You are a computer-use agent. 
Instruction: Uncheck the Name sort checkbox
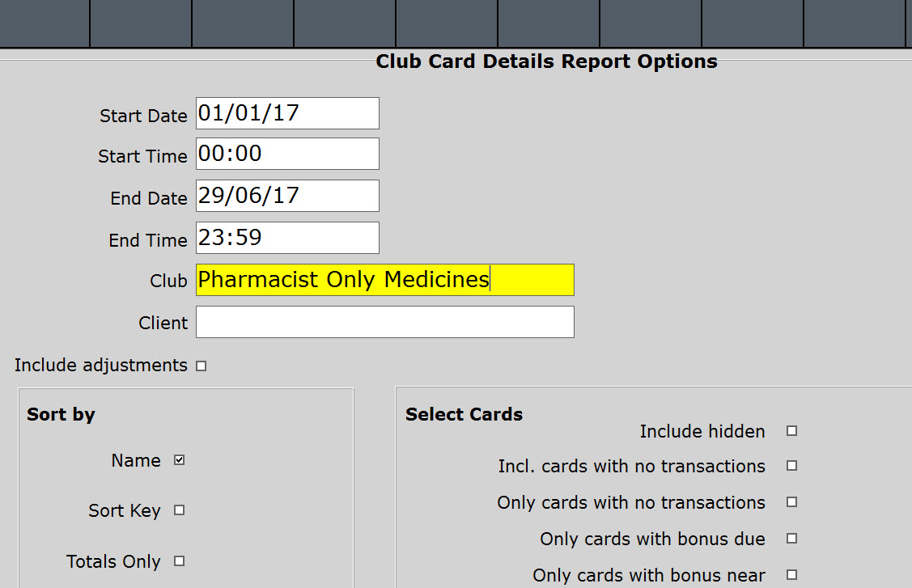(x=180, y=460)
